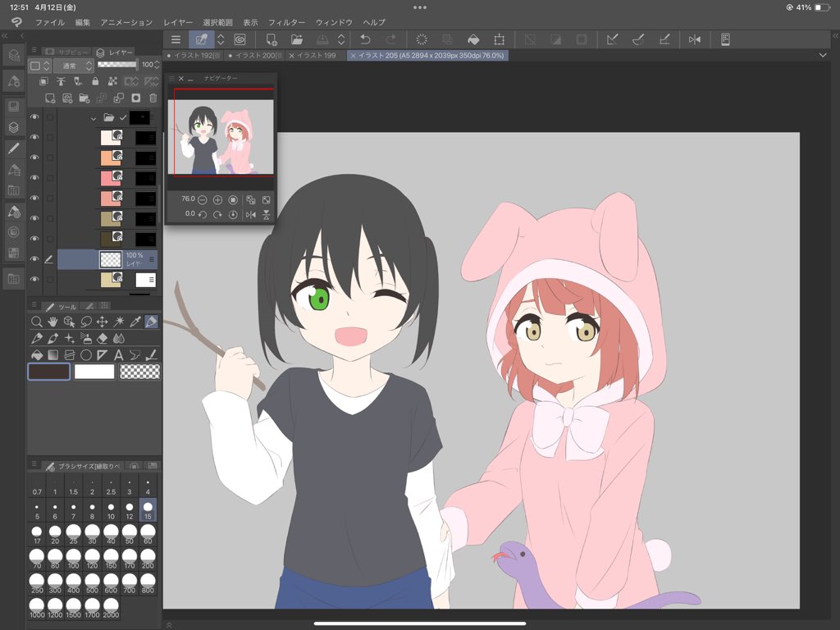Select the dark main color swatch
The image size is (840, 630).
coord(48,372)
